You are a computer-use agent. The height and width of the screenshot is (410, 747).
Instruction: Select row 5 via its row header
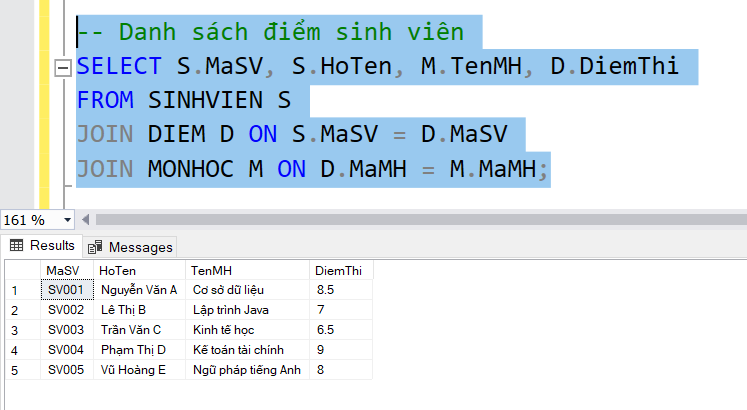[x=20, y=370]
